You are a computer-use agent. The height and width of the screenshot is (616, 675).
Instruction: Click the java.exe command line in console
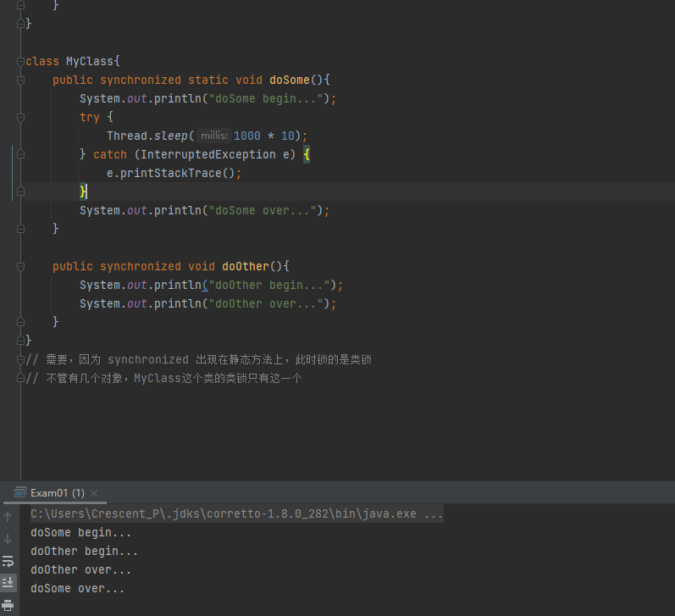tap(237, 513)
